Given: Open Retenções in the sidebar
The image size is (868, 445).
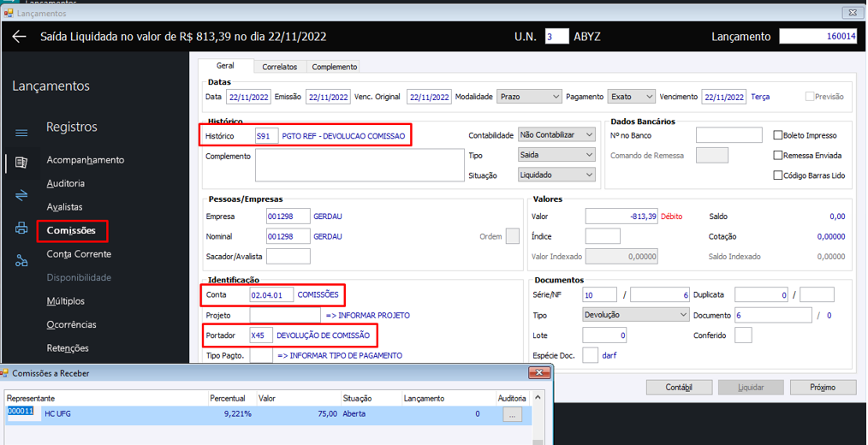Looking at the screenshot, I should 68,348.
